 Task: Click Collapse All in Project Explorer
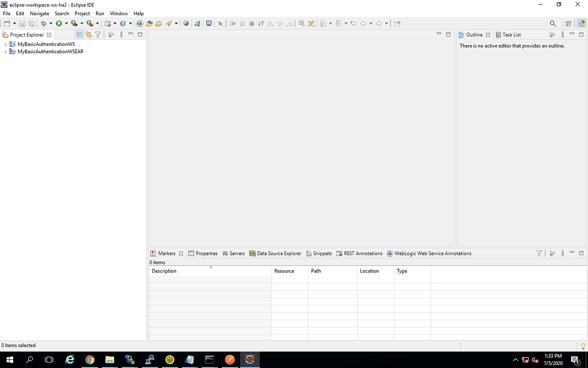pyautogui.click(x=79, y=35)
